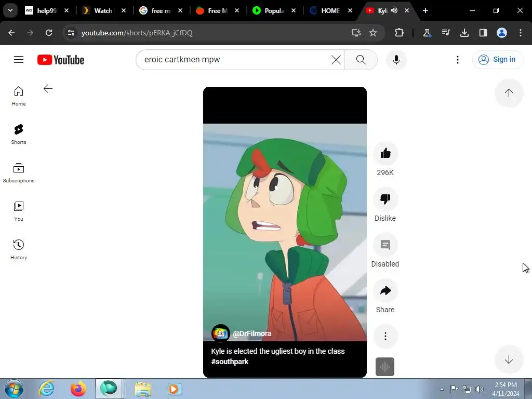
Task: Show hidden system tray icons
Action: 442,389
